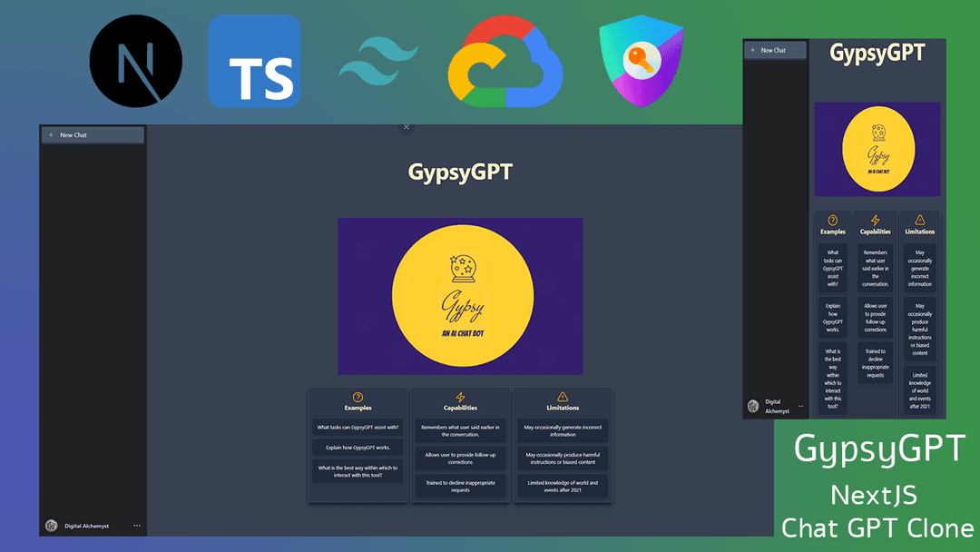Close the sidebar with the top X button
Screen dimensions: 980x552
[406, 127]
